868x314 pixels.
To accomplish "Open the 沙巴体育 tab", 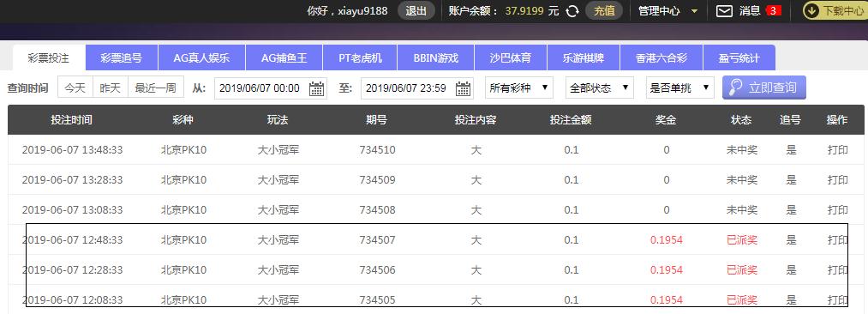I will 511,57.
